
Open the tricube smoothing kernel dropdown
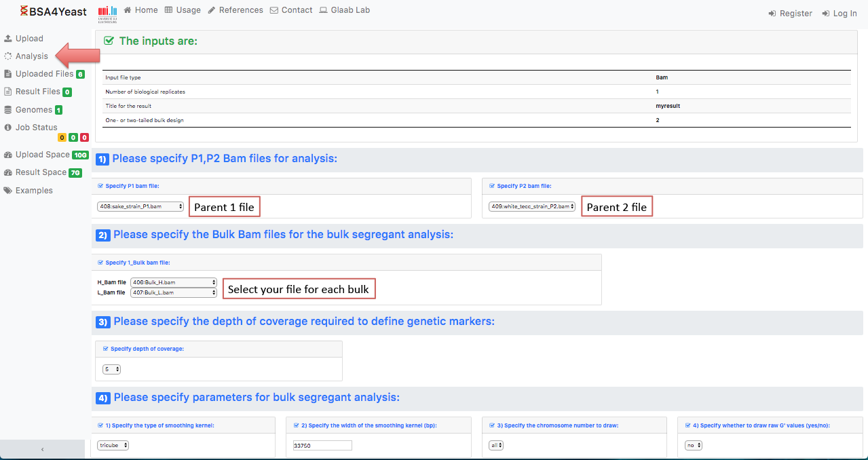tap(113, 446)
